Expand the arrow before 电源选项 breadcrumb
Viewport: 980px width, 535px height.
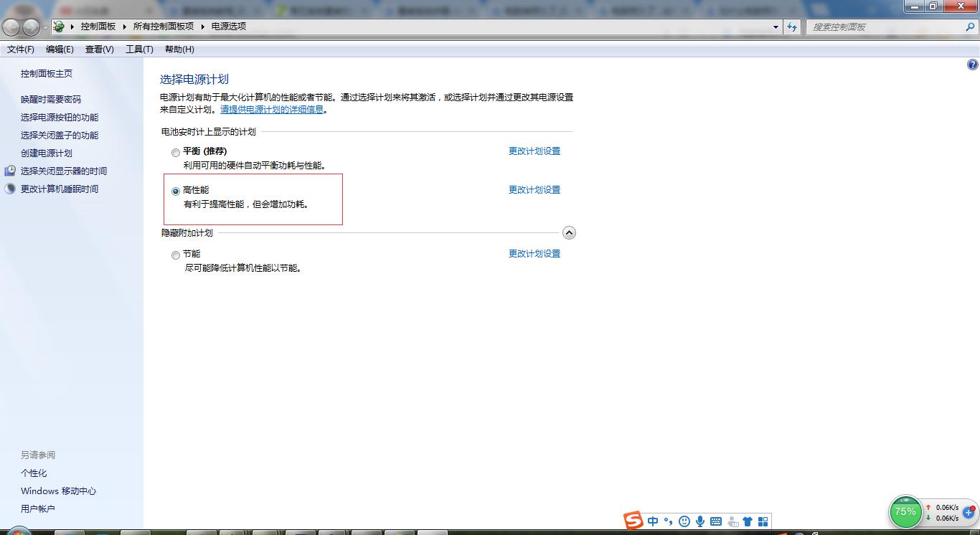point(203,27)
